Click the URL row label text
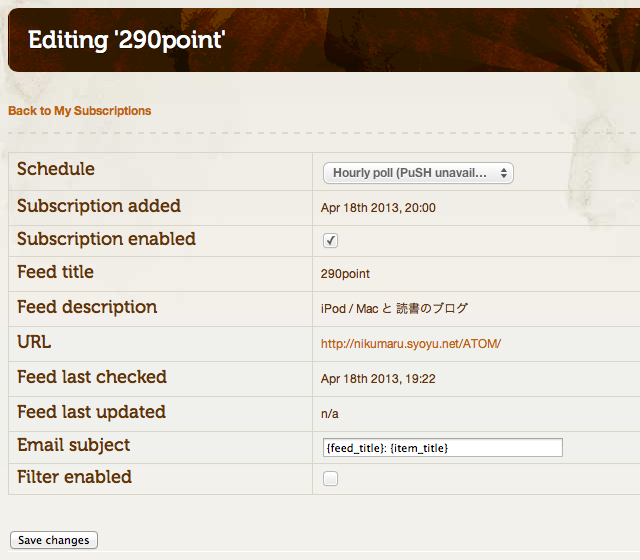Image resolution: width=640 pixels, height=560 pixels. pyautogui.click(x=34, y=342)
